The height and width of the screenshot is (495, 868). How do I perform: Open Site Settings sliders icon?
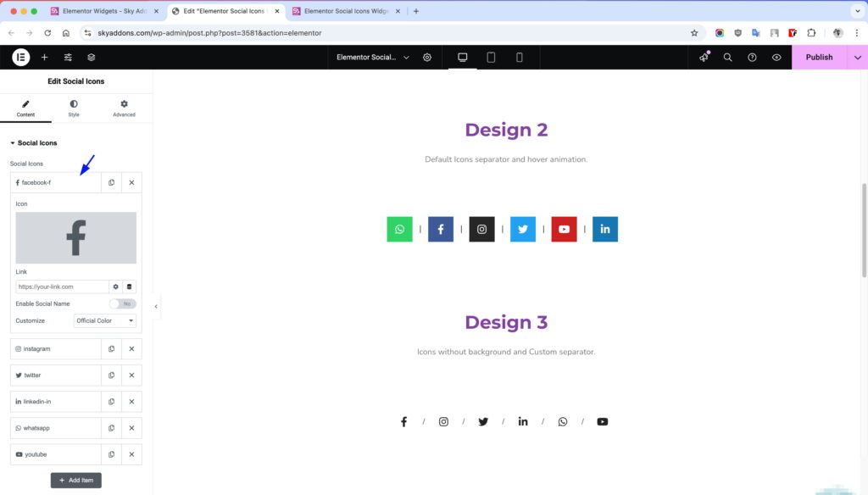pos(68,57)
